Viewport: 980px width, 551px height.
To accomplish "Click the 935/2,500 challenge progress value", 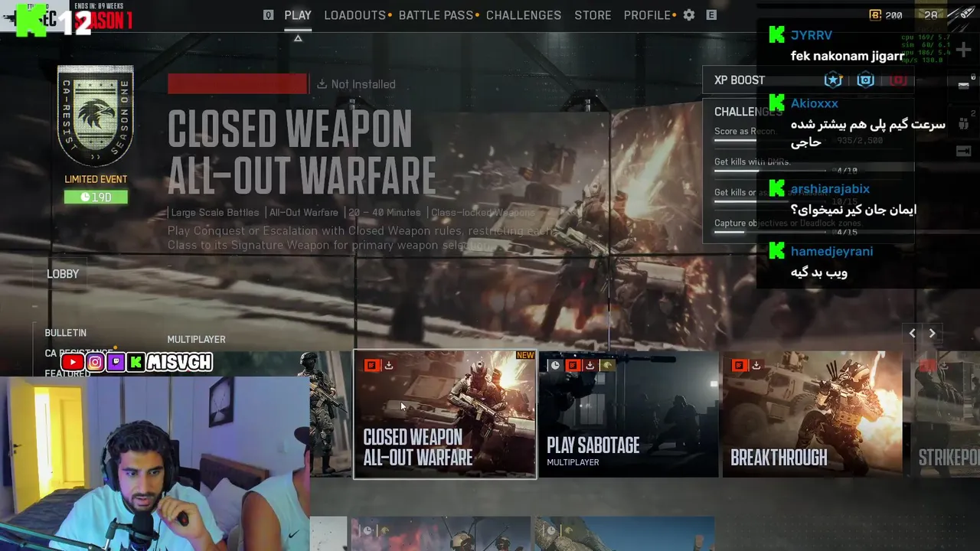I will (861, 141).
